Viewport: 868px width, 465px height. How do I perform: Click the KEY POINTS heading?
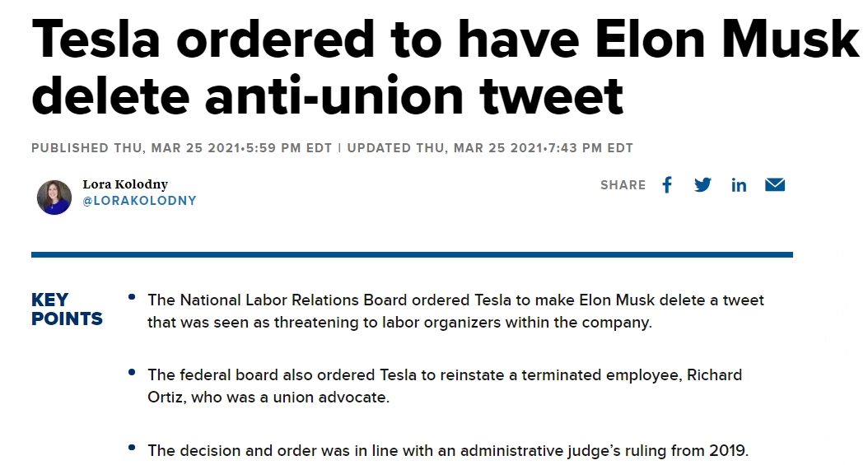coord(67,309)
